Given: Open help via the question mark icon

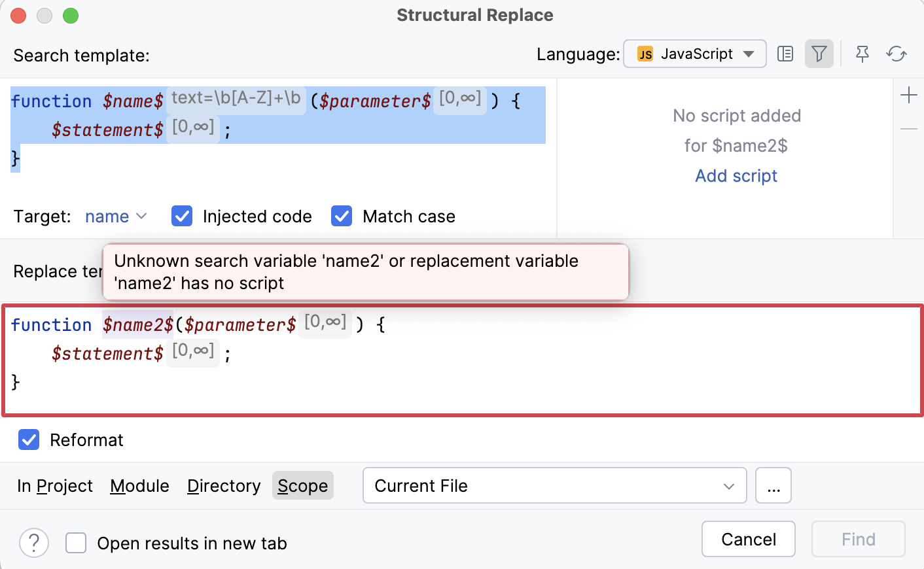Looking at the screenshot, I should [x=33, y=542].
